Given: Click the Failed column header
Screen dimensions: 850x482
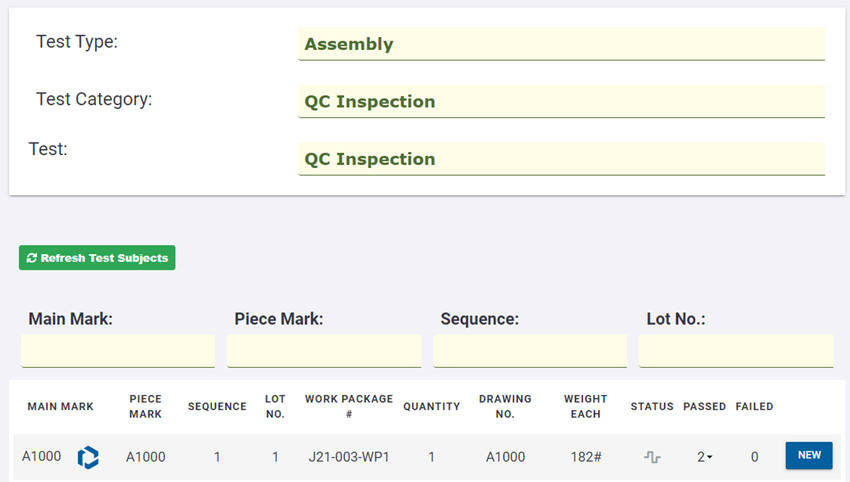Looking at the screenshot, I should point(754,407).
